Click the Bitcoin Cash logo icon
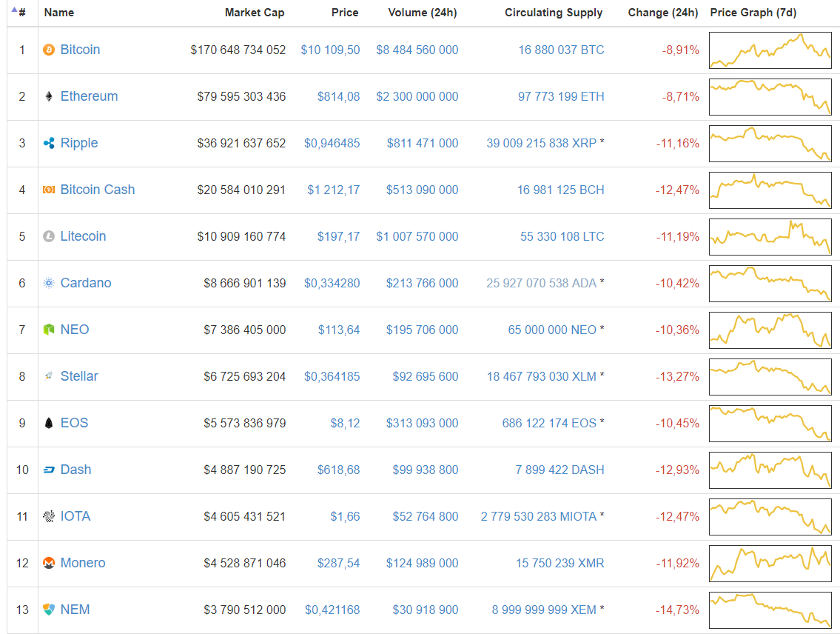The image size is (840, 634). [49, 190]
